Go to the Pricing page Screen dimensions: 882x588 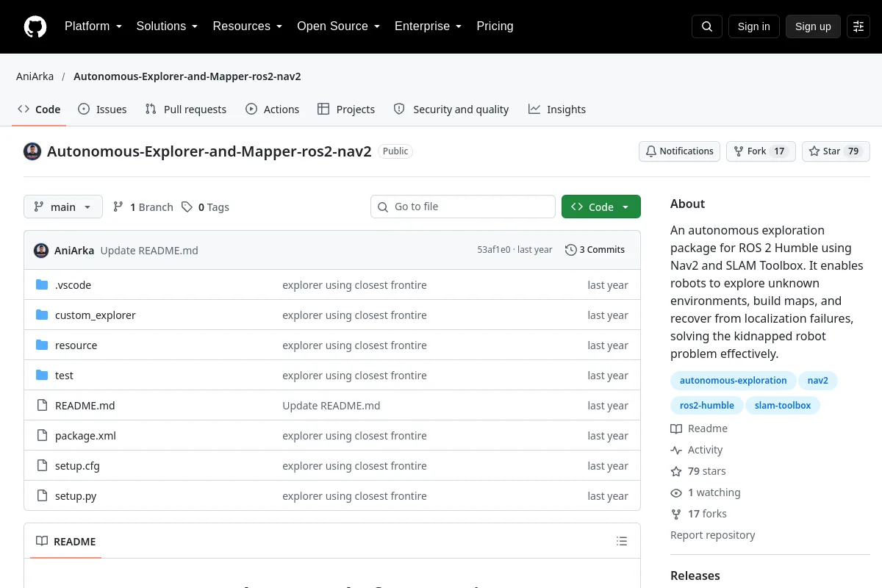click(x=495, y=26)
